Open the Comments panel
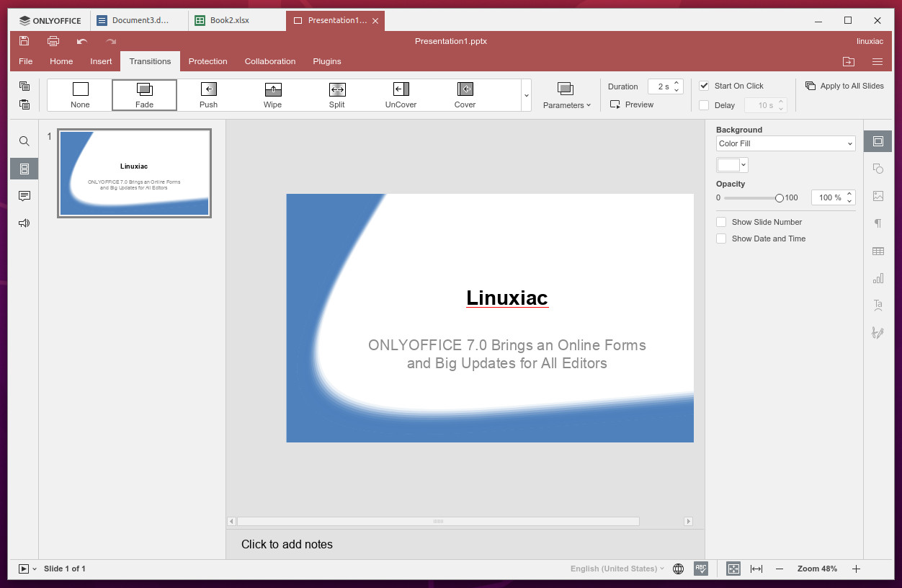This screenshot has width=902, height=588. [24, 196]
